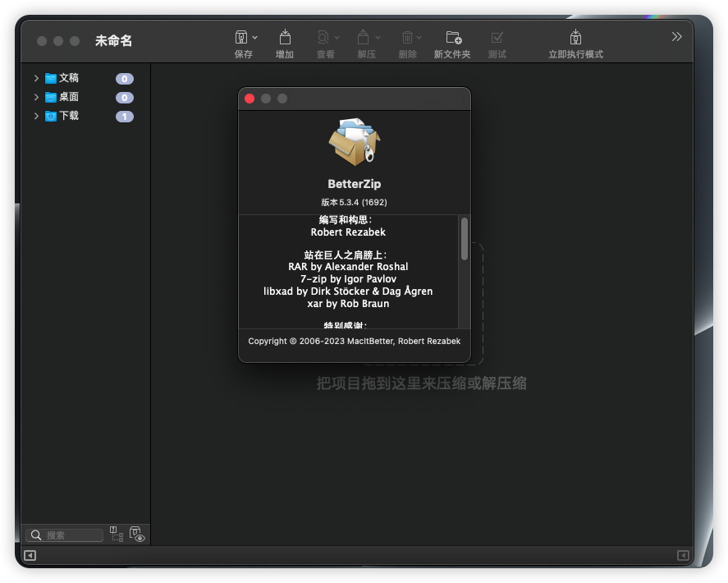Expand the 下载 folder in sidebar
Screen dimensions: 728x583
pos(36,116)
